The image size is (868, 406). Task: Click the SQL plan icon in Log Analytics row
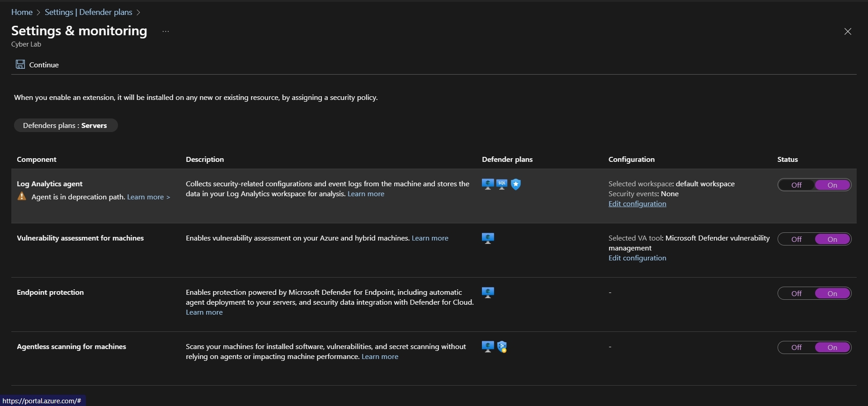[x=502, y=184]
